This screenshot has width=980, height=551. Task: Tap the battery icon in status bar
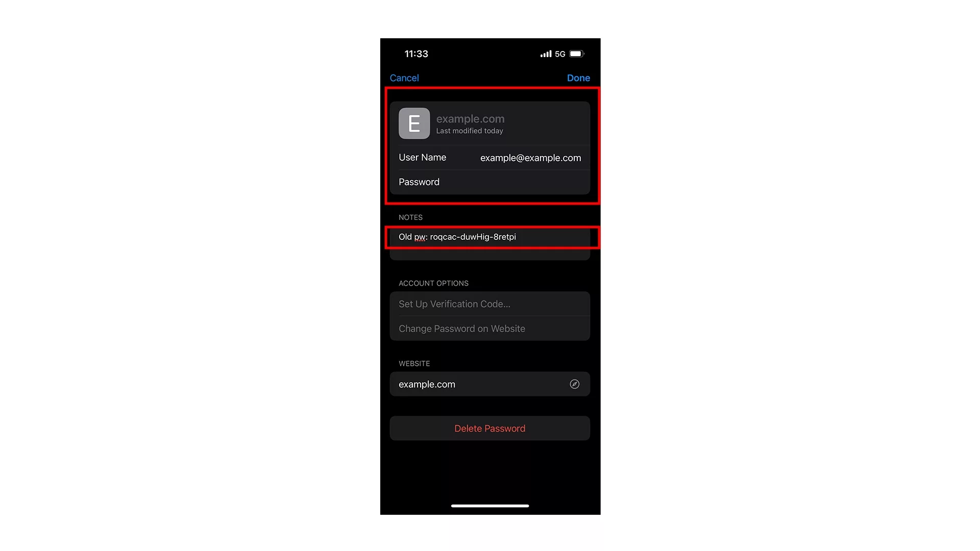coord(575,53)
